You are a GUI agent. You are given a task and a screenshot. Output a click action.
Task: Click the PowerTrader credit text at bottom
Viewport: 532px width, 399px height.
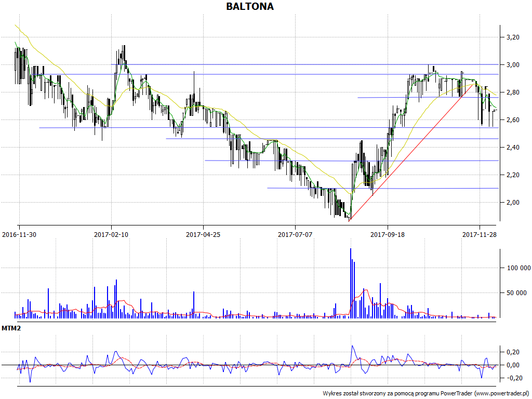pyautogui.click(x=426, y=394)
